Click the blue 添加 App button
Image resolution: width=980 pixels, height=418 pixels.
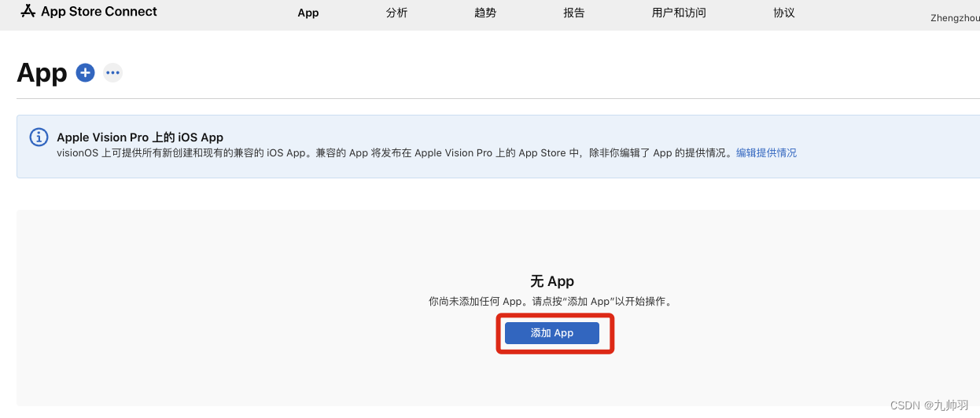(552, 333)
